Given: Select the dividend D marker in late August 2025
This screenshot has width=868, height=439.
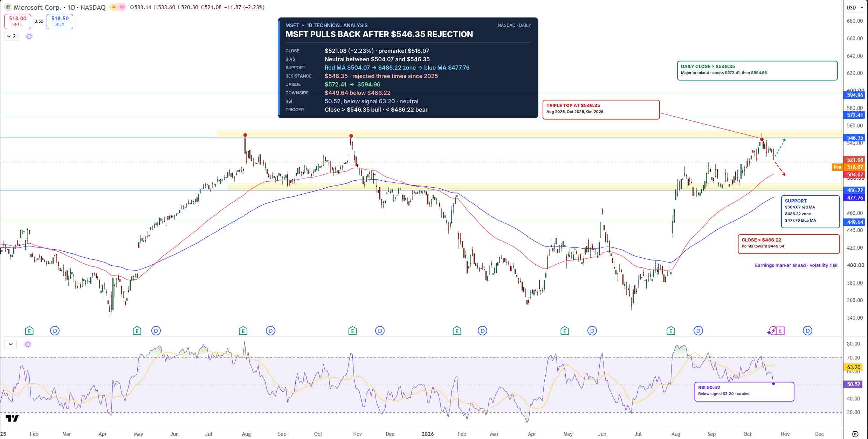Looking at the screenshot, I should pos(270,330).
